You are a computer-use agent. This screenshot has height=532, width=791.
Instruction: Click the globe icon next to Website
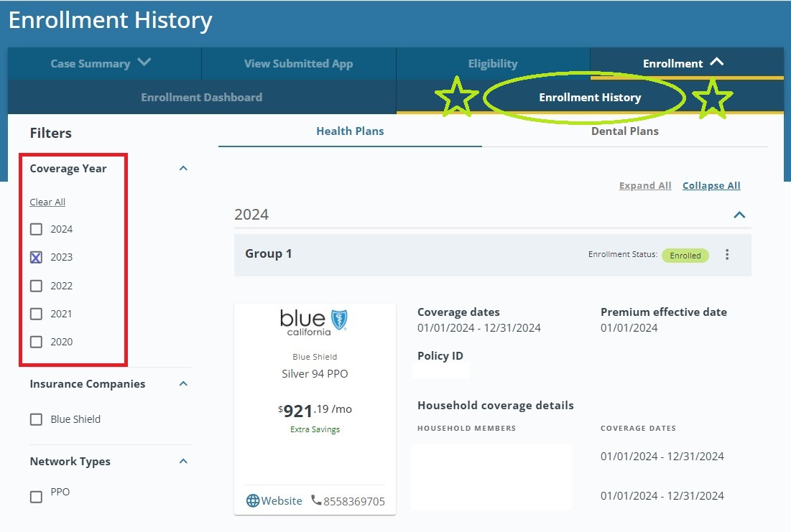point(253,501)
